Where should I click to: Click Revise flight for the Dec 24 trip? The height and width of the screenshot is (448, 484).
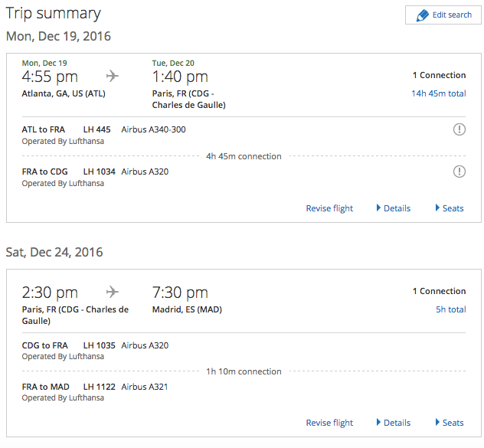tap(329, 423)
